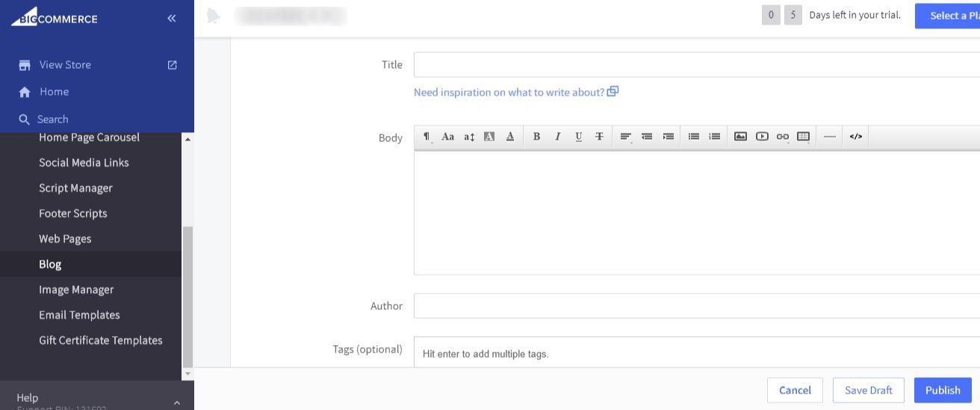This screenshot has width=980, height=410.
Task: Click the Tags input field
Action: click(697, 352)
